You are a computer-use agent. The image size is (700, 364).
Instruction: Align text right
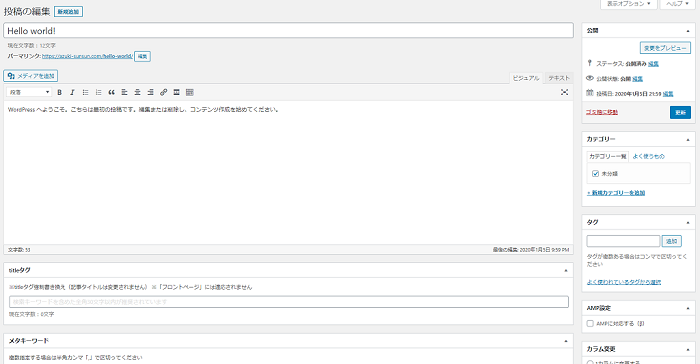tap(150, 92)
